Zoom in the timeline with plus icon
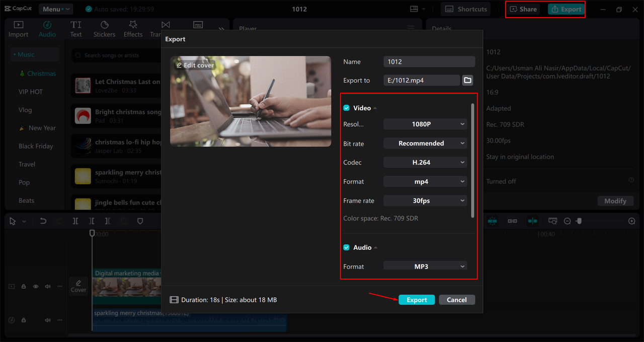 pos(632,221)
